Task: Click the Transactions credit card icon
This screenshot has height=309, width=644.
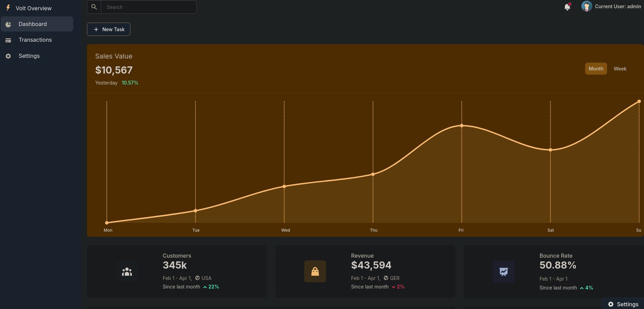Action: pyautogui.click(x=8, y=40)
